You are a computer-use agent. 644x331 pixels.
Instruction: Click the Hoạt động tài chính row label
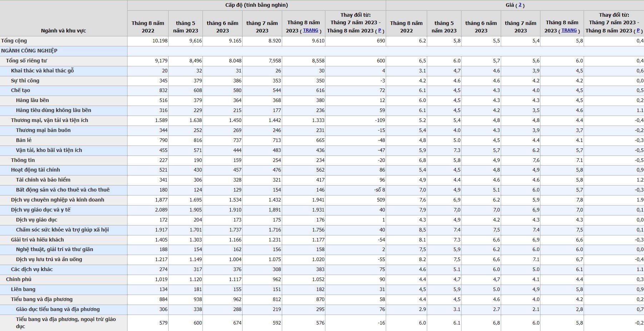[x=35, y=170]
